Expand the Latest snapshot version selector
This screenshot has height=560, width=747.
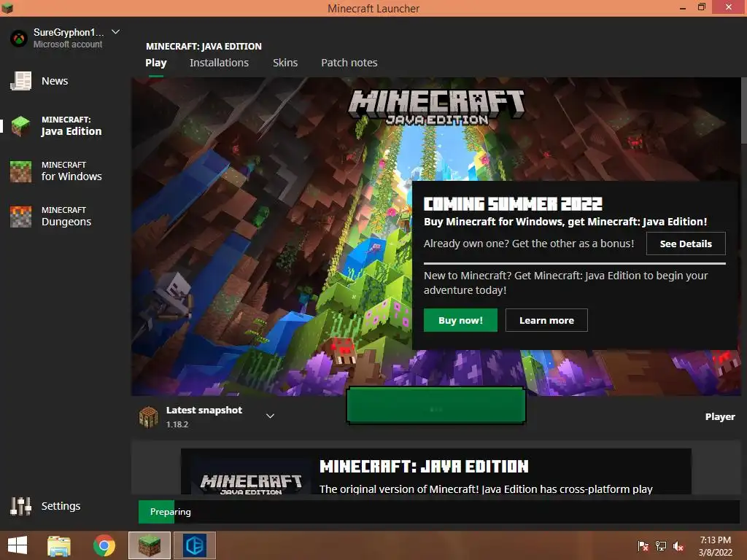(270, 416)
